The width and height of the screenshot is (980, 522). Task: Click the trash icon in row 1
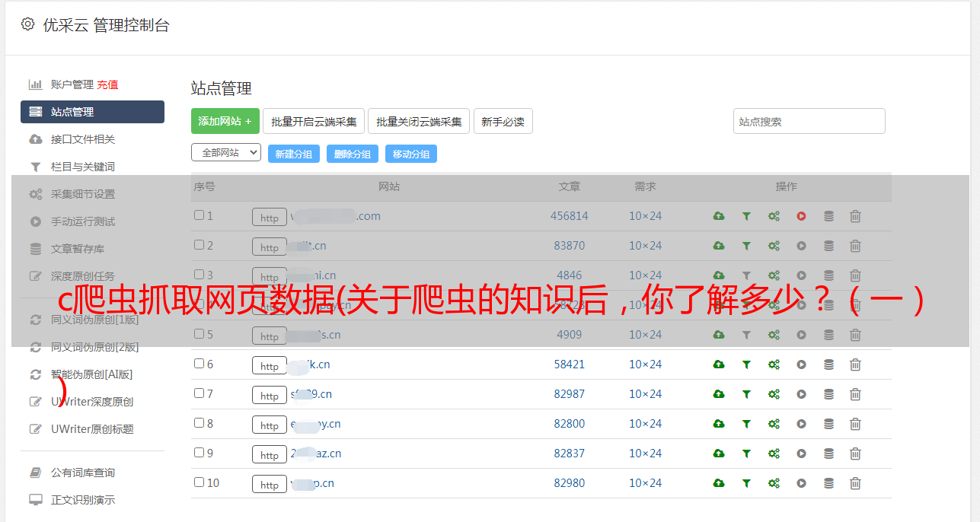(x=855, y=216)
